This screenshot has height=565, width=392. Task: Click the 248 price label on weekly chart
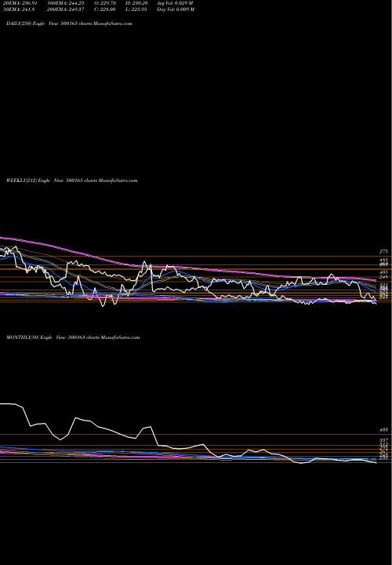coord(383,277)
